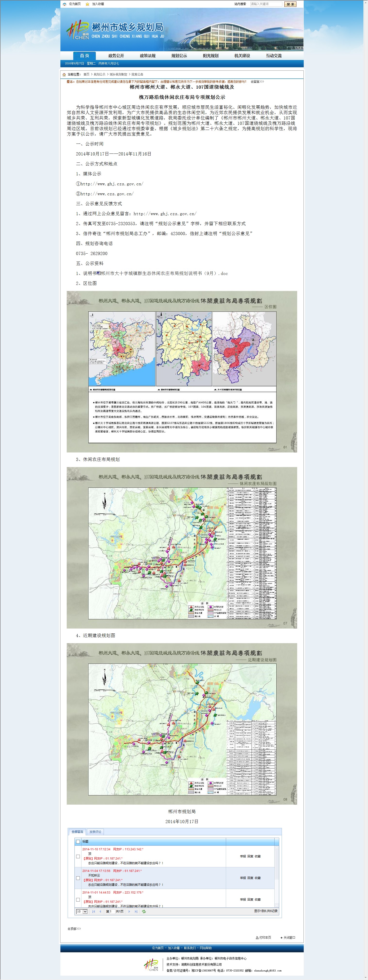Go to previous page of comments
368x980 pixels.
click(100, 912)
